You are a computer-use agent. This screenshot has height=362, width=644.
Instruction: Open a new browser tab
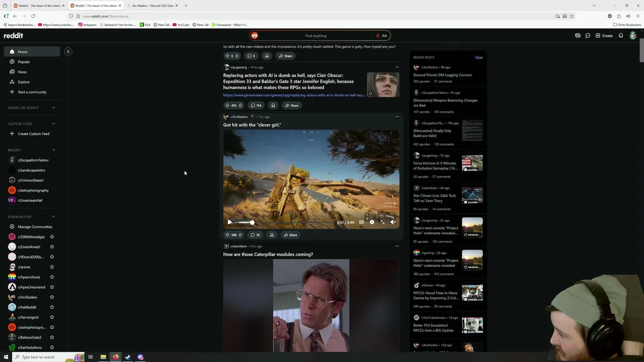click(186, 6)
